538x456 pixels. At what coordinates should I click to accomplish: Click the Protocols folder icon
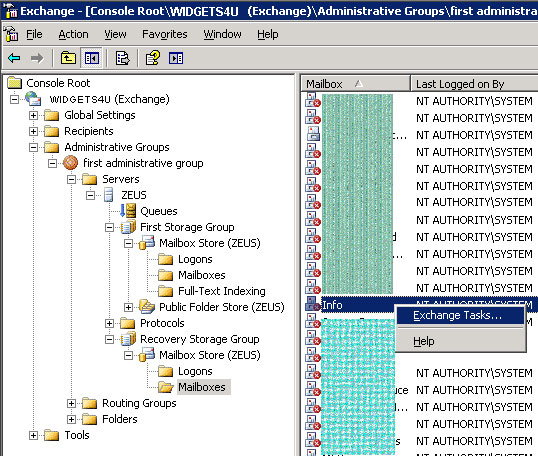(x=128, y=323)
